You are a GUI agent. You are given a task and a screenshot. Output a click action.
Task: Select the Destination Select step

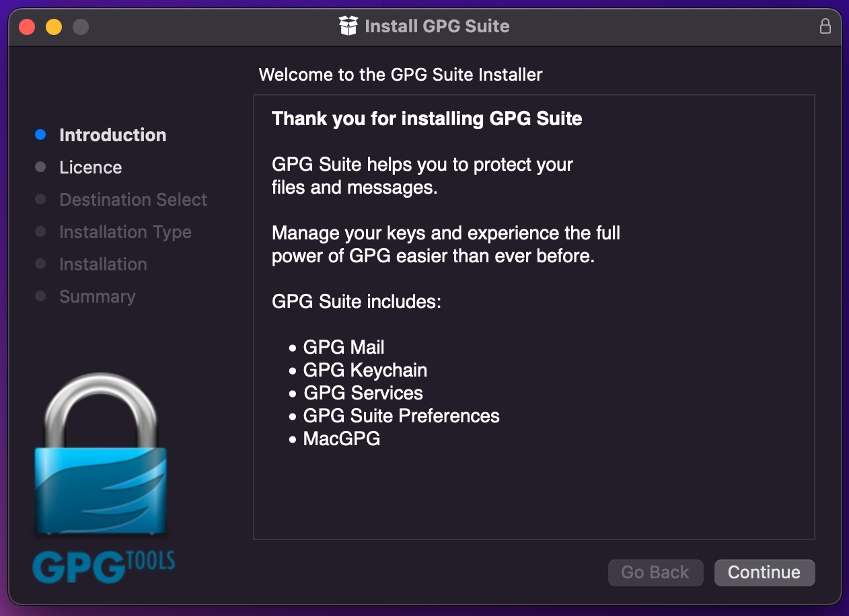pos(133,200)
